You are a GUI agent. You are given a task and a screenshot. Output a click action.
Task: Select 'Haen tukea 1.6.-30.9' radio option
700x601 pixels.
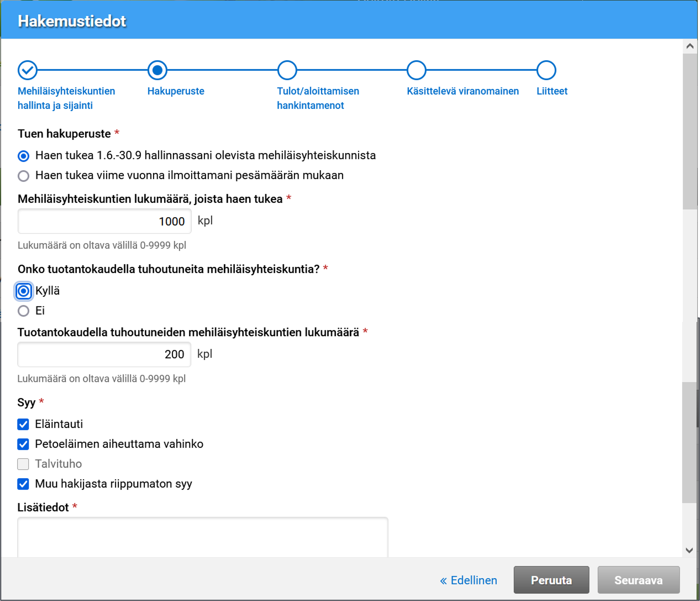(23, 156)
